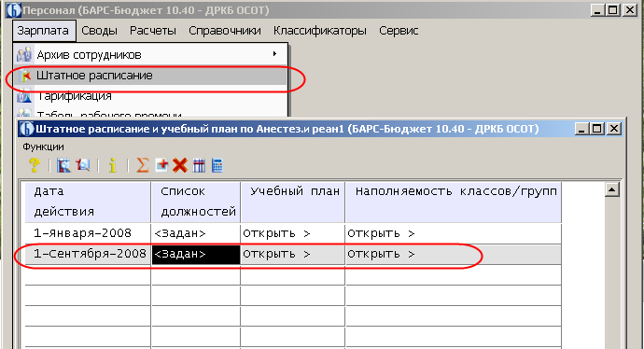Open the Сервис menu
Screen dimensions: 644x349
[399, 31]
